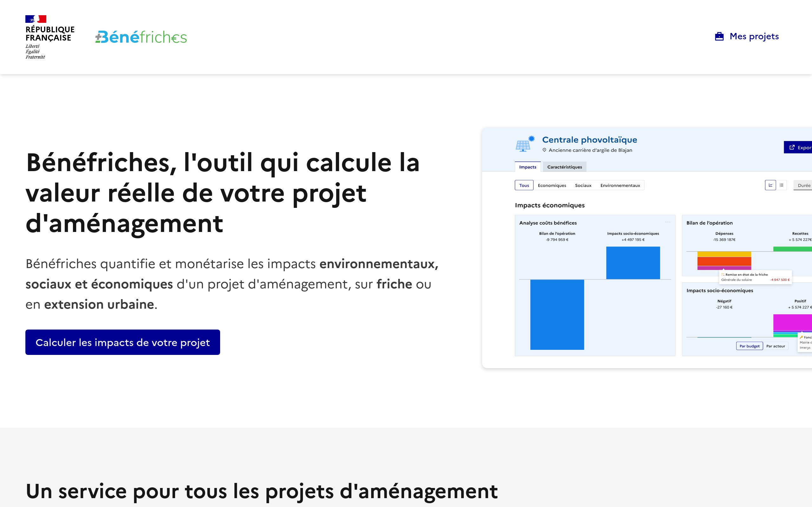Expand the Durée dropdown in the panel
The image size is (812, 507).
[804, 186]
